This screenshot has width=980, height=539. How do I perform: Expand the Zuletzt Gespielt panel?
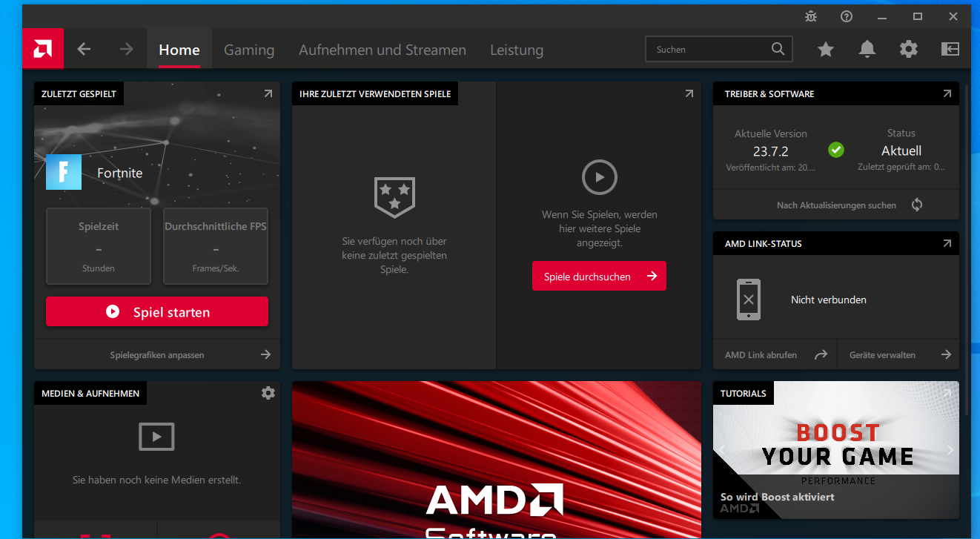[x=268, y=94]
